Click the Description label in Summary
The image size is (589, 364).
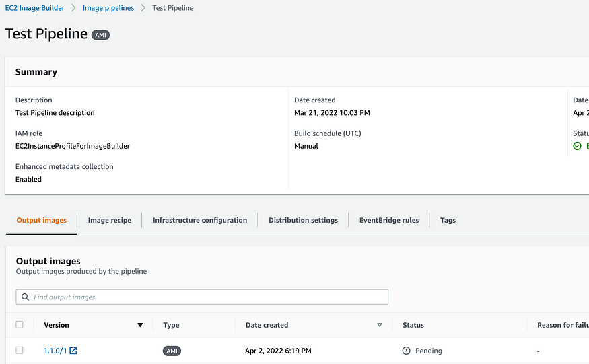pos(34,100)
